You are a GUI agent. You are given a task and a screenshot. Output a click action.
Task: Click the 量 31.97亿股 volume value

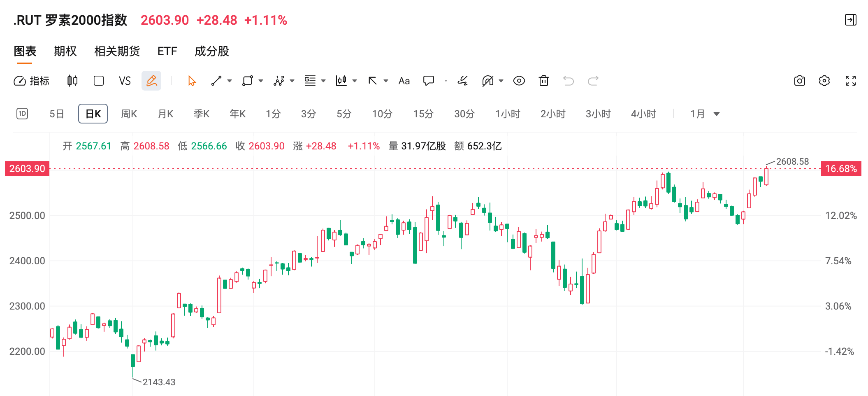pyautogui.click(x=417, y=146)
